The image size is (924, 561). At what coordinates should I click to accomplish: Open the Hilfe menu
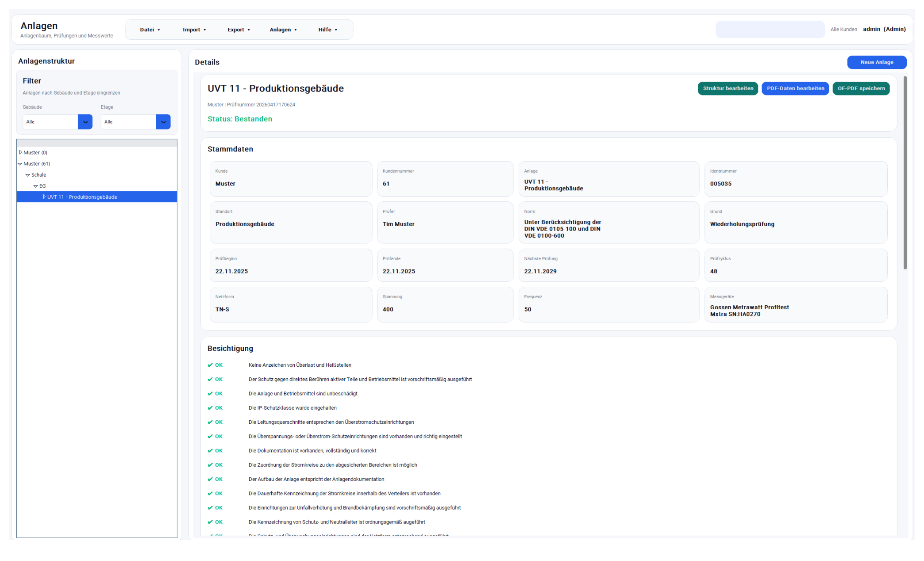pyautogui.click(x=327, y=30)
